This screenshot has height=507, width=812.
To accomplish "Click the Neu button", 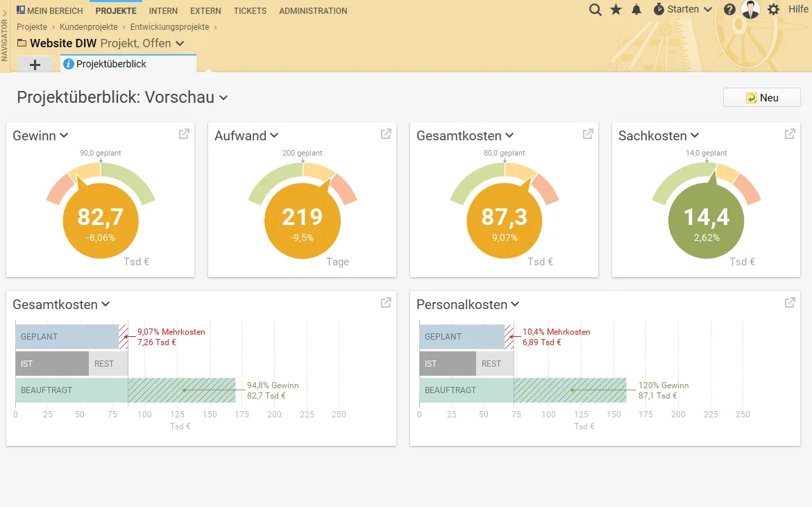I will tap(762, 97).
